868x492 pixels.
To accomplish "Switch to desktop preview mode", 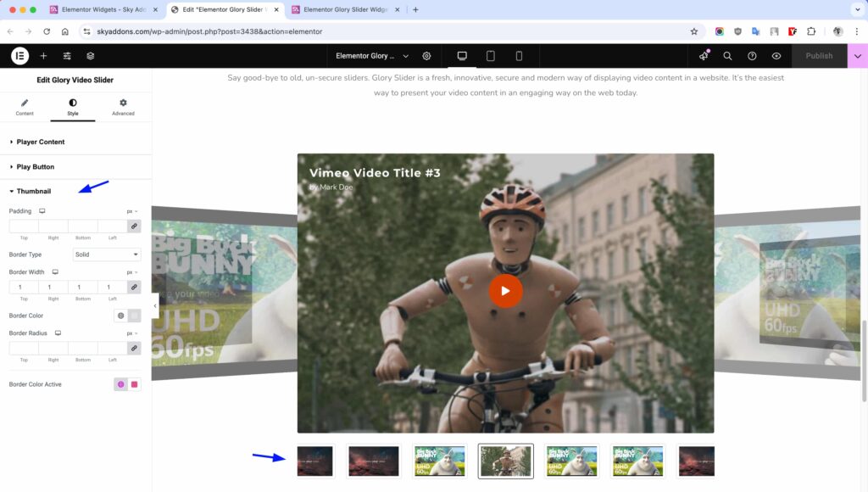I will [462, 56].
